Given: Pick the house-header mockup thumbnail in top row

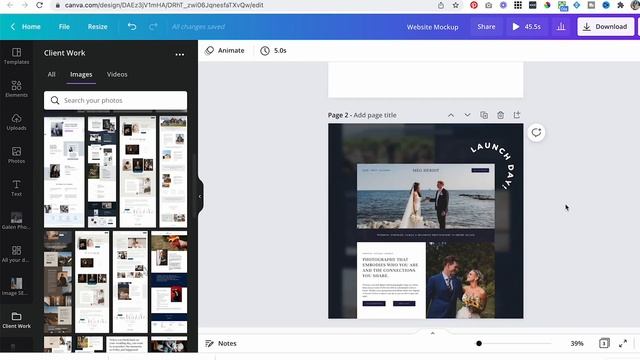Looking at the screenshot, I should pos(173,172).
